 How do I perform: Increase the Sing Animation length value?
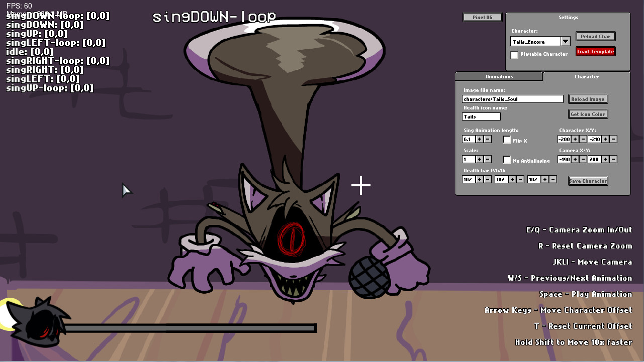pyautogui.click(x=480, y=139)
